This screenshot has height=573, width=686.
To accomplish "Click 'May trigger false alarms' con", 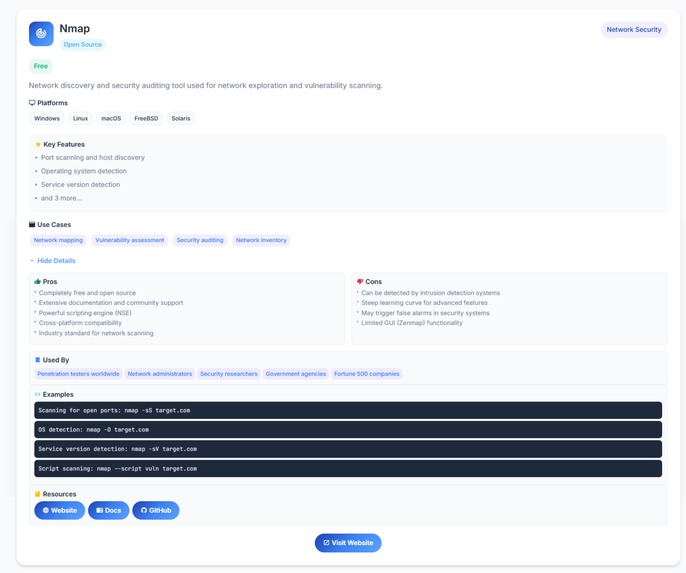I will (x=425, y=313).
